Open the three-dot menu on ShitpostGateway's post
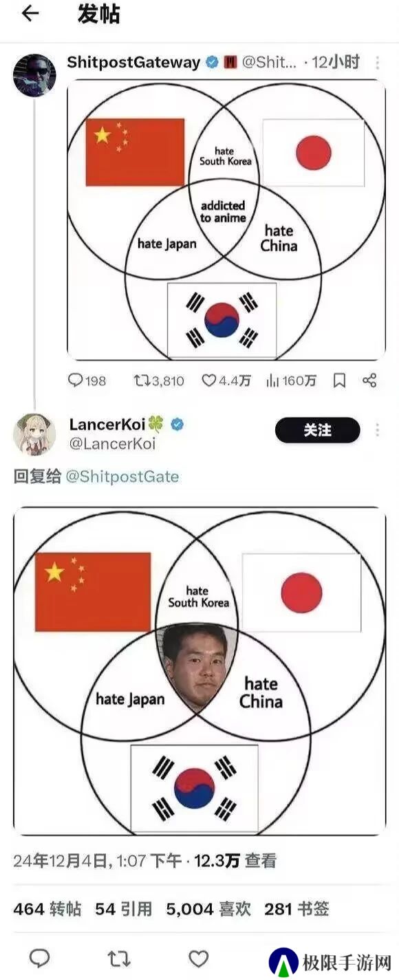 coord(377,63)
